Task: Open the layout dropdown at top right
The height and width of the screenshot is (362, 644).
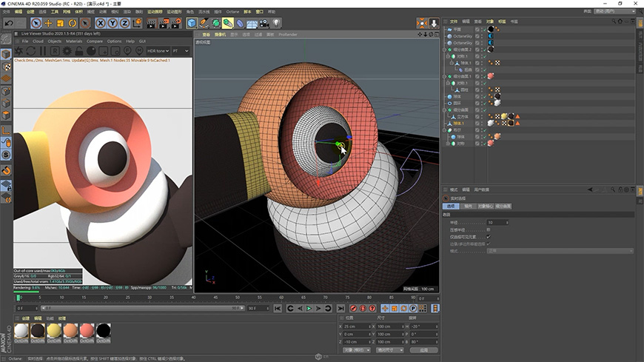Action: (x=615, y=12)
